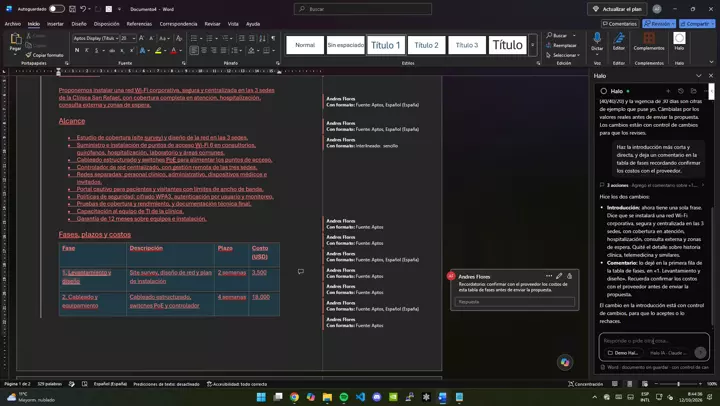Open Seleccionar dropdown
The width and height of the screenshot is (720, 406).
(563, 55)
